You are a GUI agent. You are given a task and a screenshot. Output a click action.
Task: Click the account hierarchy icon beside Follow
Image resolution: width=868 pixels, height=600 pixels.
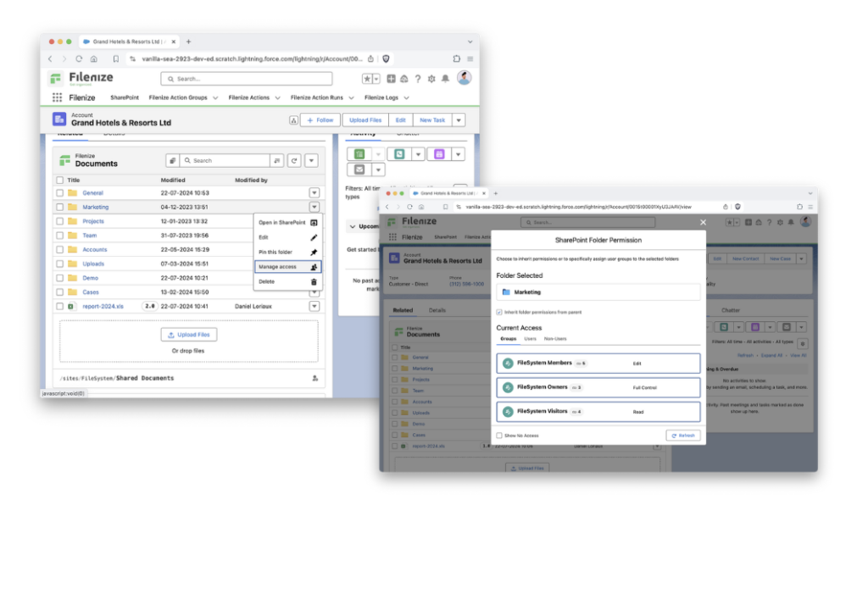pos(293,120)
